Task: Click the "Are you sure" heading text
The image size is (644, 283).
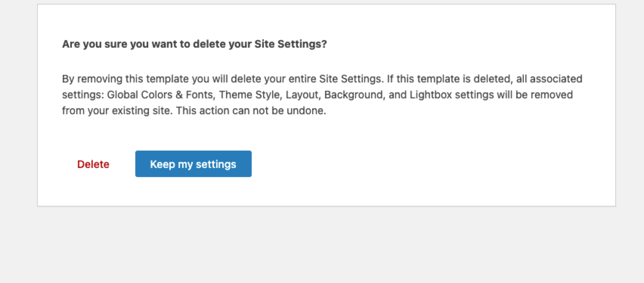Action: (x=194, y=44)
